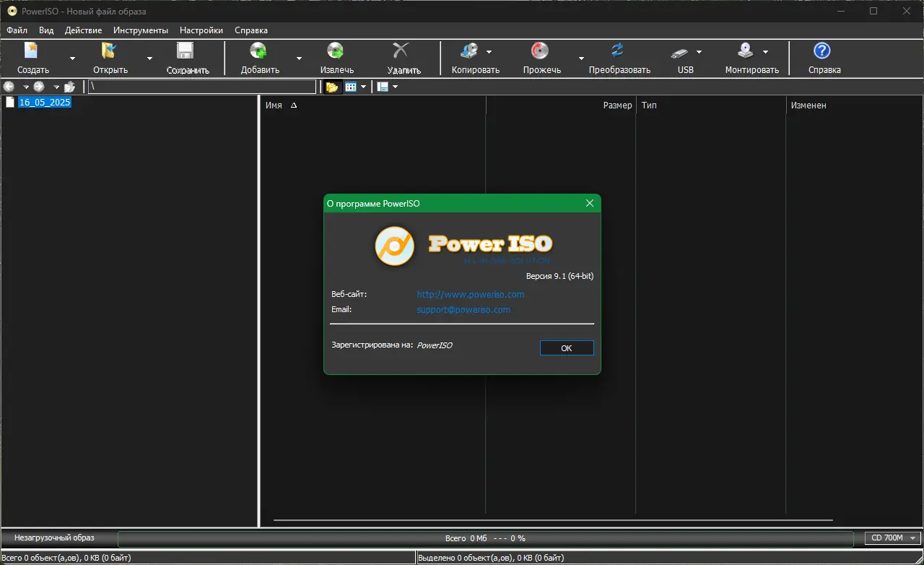The height and width of the screenshot is (565, 924).
Task: Click OK in the About dialog
Action: (567, 348)
